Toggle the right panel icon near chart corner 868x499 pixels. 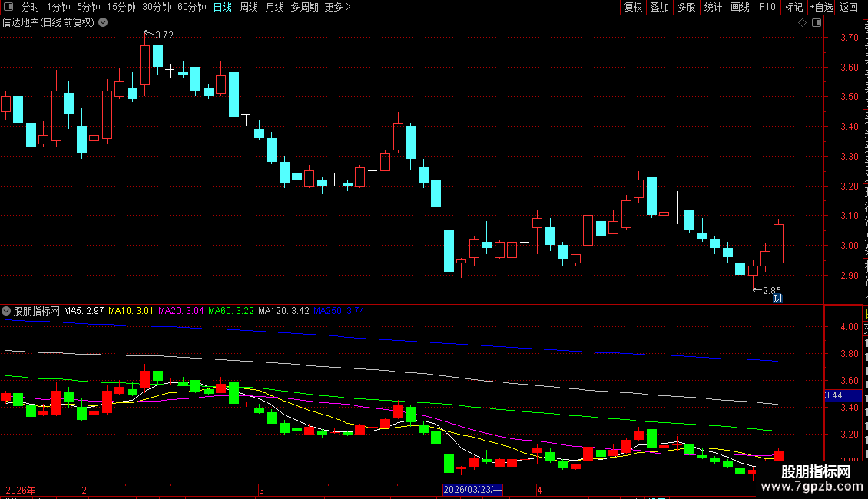coord(817,23)
